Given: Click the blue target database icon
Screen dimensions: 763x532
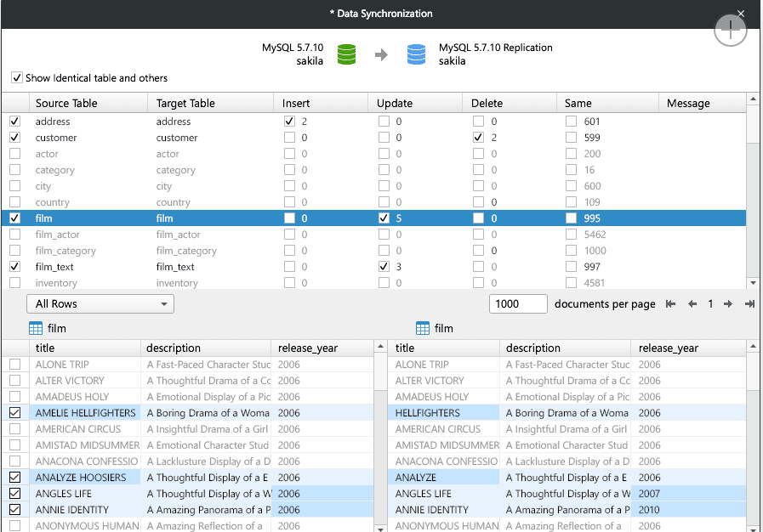Looking at the screenshot, I should click(x=416, y=53).
